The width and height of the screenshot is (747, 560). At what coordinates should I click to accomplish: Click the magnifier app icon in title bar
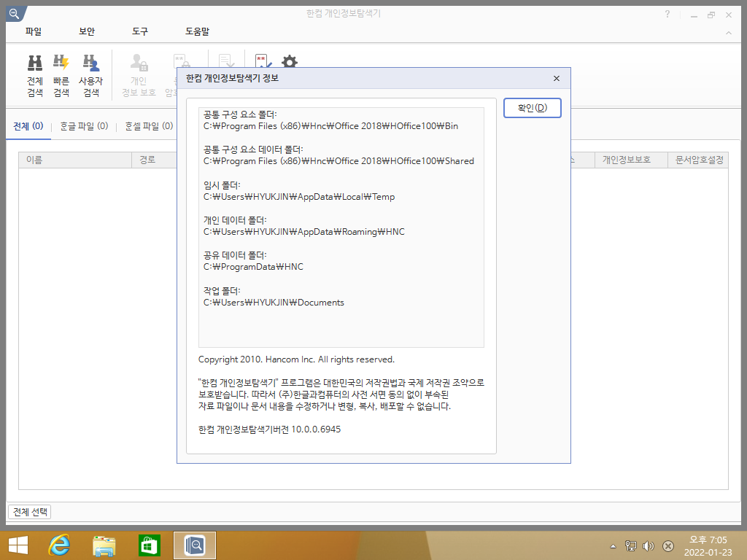(15, 14)
